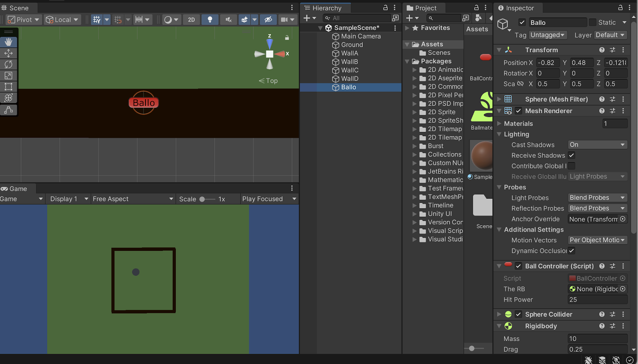Select the Scale tool

click(8, 76)
